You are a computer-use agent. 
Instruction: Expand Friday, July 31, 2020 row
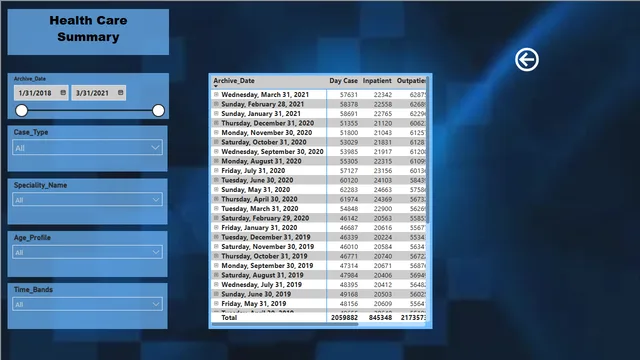point(216,170)
